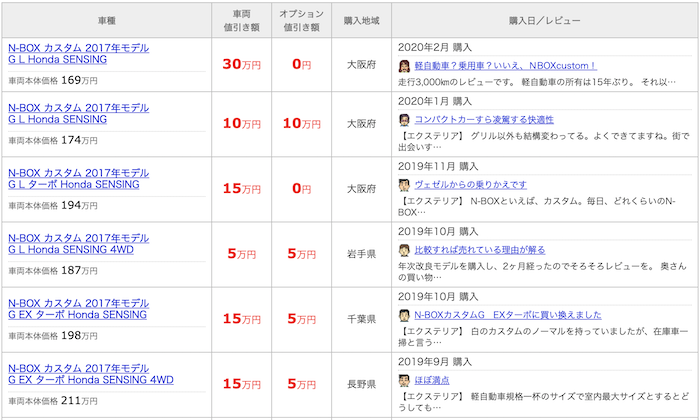Open review 比較すれば売れている理由が解る
Image resolution: width=700 pixels, height=420 pixels.
(480, 250)
